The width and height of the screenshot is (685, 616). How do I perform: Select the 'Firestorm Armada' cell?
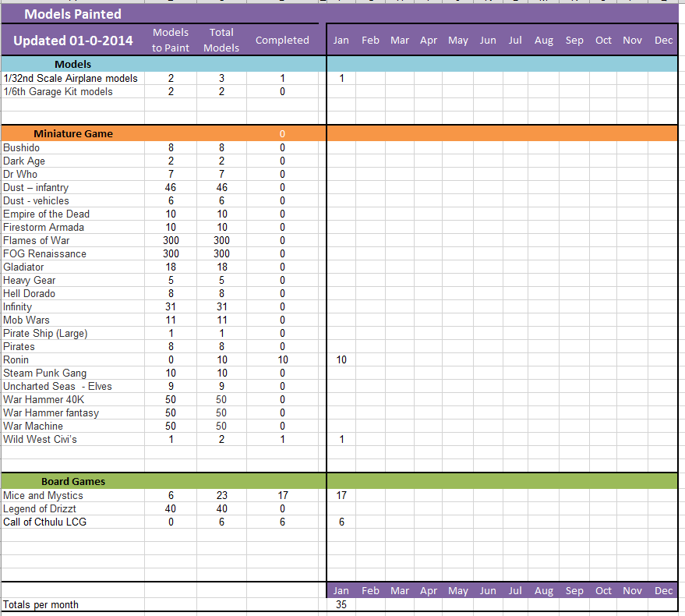pos(73,228)
